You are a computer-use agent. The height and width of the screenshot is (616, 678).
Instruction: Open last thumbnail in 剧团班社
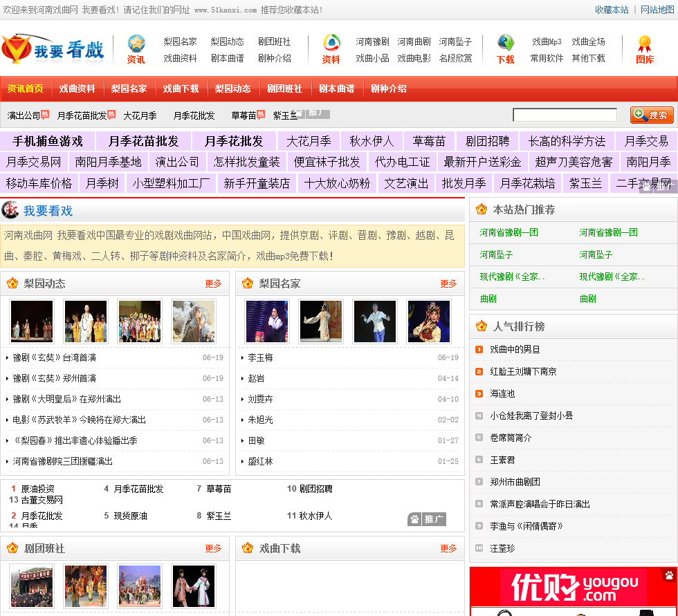[x=193, y=586]
